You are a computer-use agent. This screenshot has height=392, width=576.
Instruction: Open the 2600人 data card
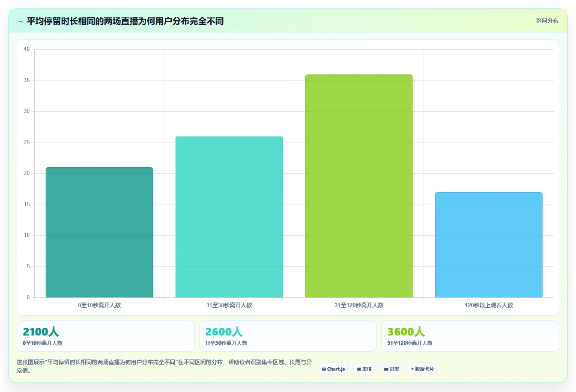(288, 336)
